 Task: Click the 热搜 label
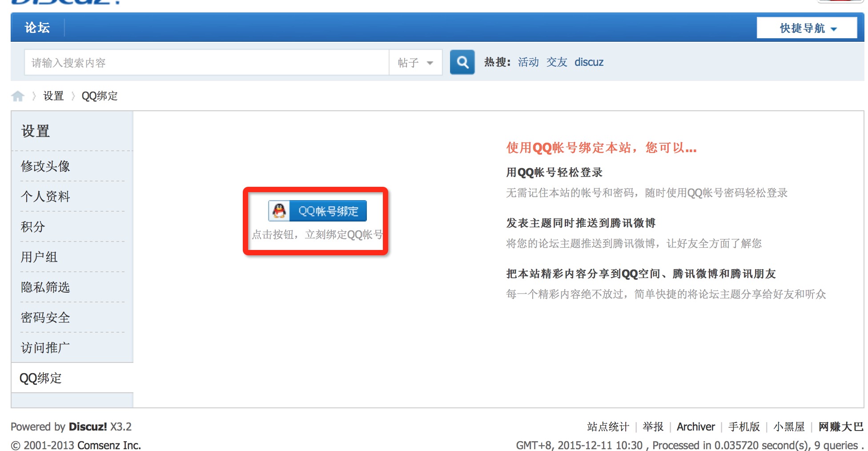[x=498, y=62]
